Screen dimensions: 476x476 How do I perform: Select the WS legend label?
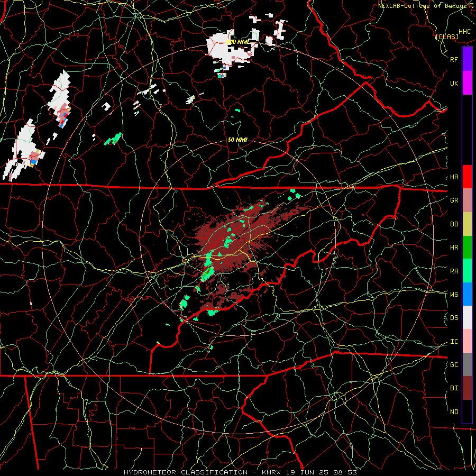[454, 295]
